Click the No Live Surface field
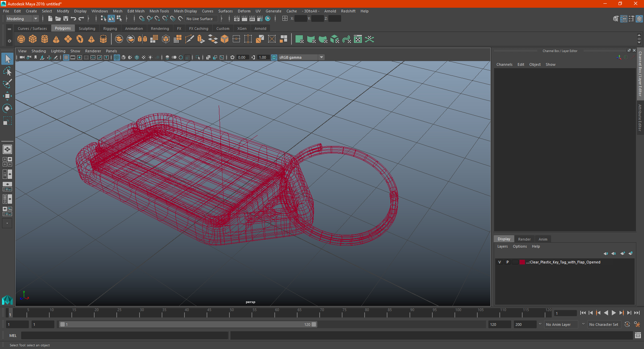 pyautogui.click(x=202, y=19)
